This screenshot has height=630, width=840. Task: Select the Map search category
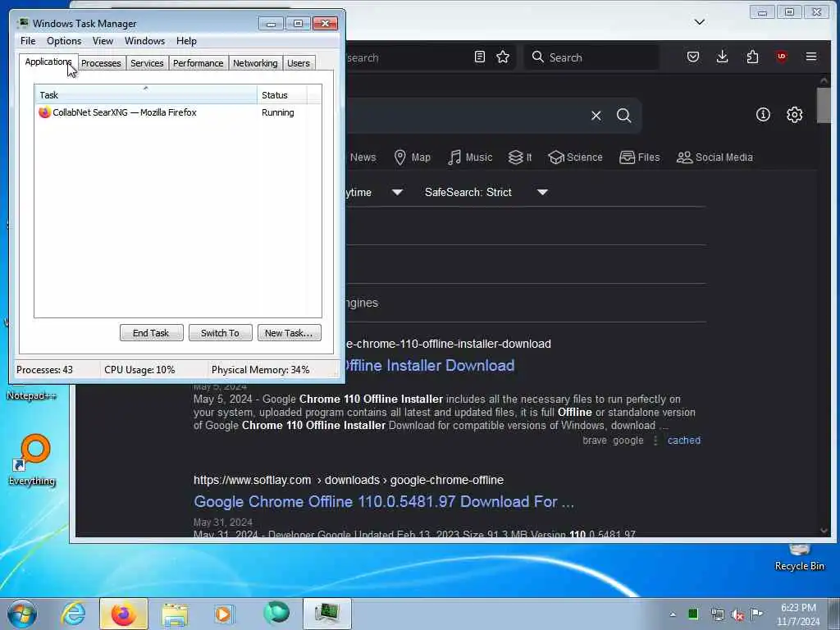412,157
